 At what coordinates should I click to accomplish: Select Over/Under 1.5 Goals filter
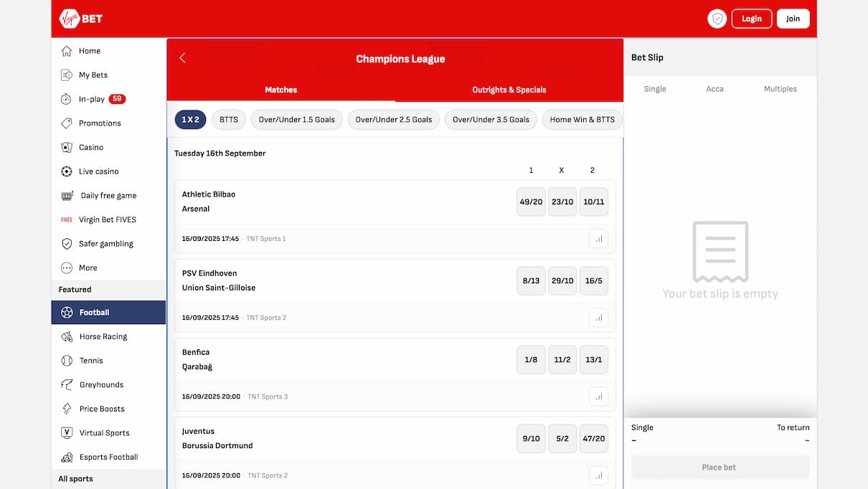[x=297, y=120]
